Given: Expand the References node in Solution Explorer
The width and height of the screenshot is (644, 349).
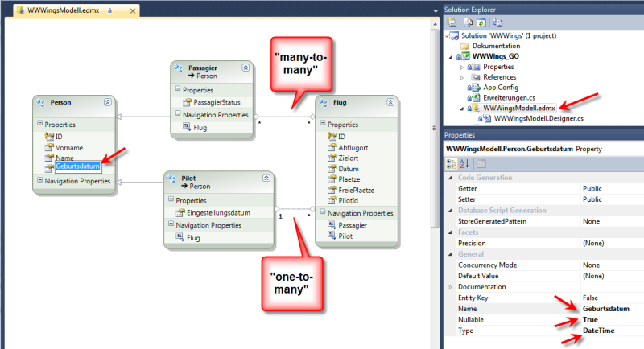Looking at the screenshot, I should pos(462,77).
